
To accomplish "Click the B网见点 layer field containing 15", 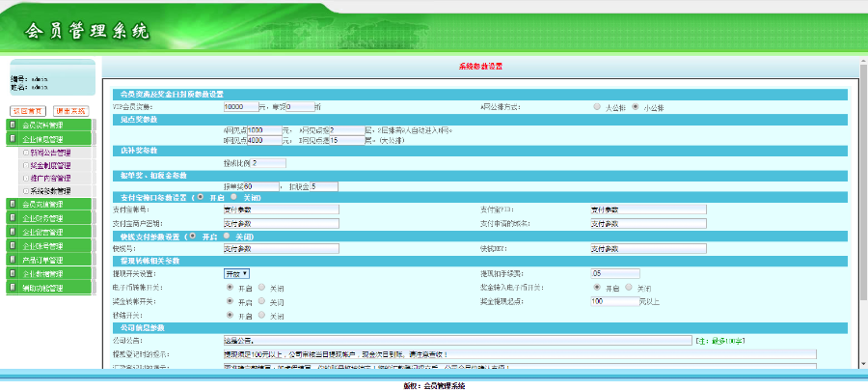I will point(347,141).
